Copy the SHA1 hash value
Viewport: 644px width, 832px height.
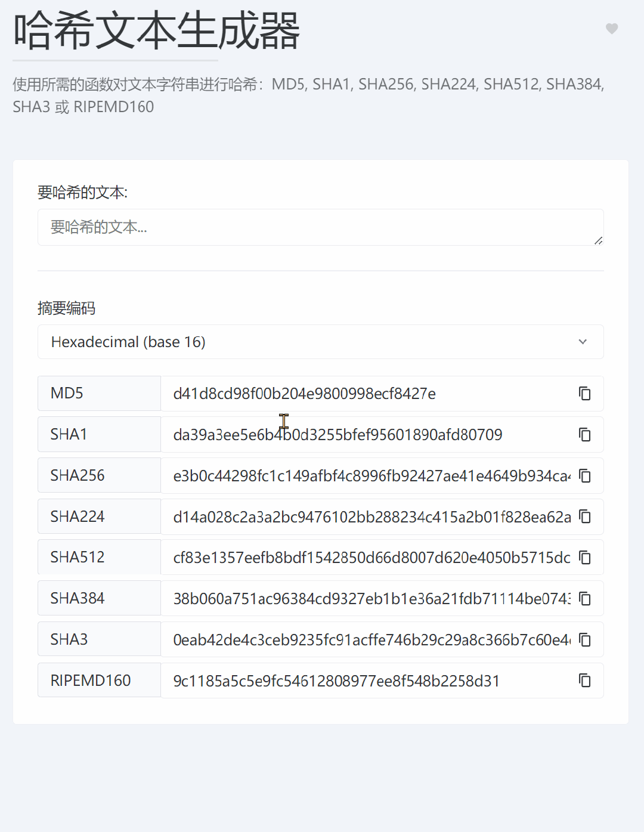[x=585, y=435]
